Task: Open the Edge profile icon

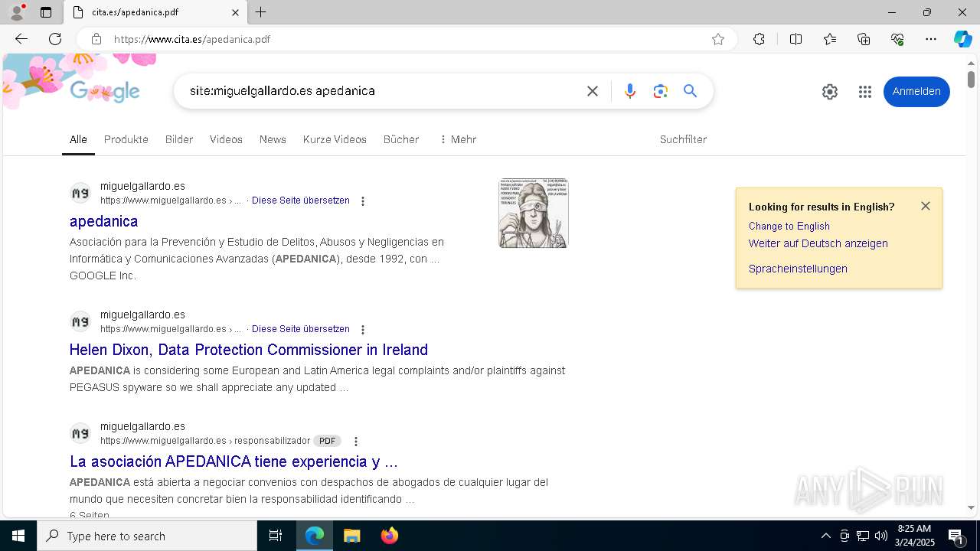Action: point(17,12)
